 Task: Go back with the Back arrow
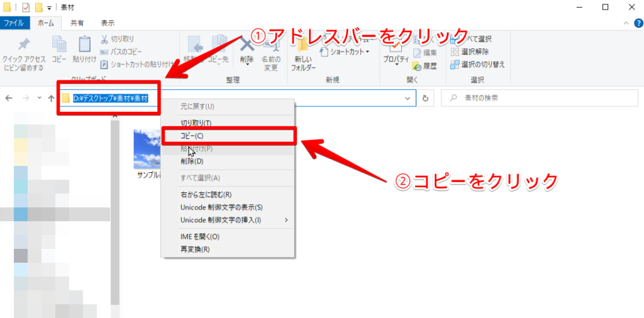click(x=9, y=99)
